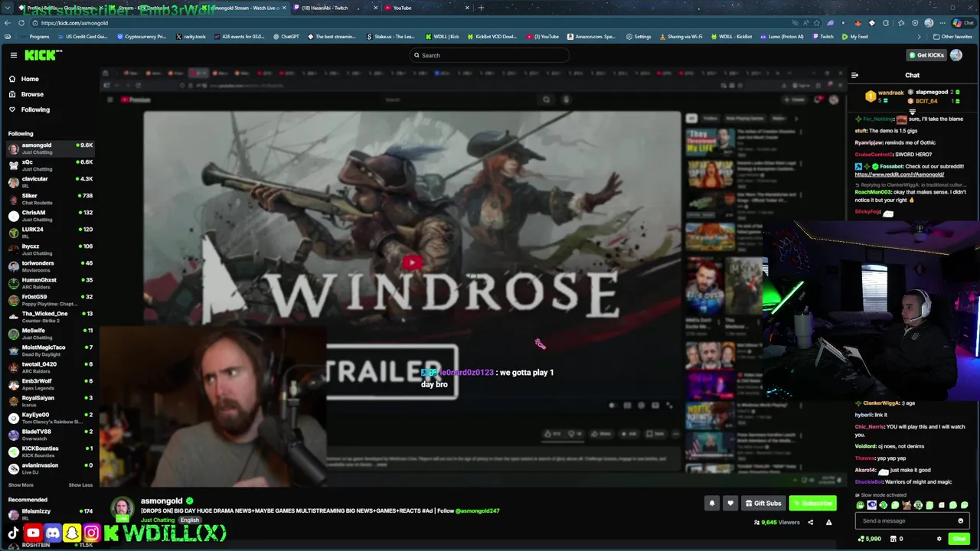Viewport: 980px width, 551px height.
Task: Open Sliker channel in following list
Action: coord(50,199)
